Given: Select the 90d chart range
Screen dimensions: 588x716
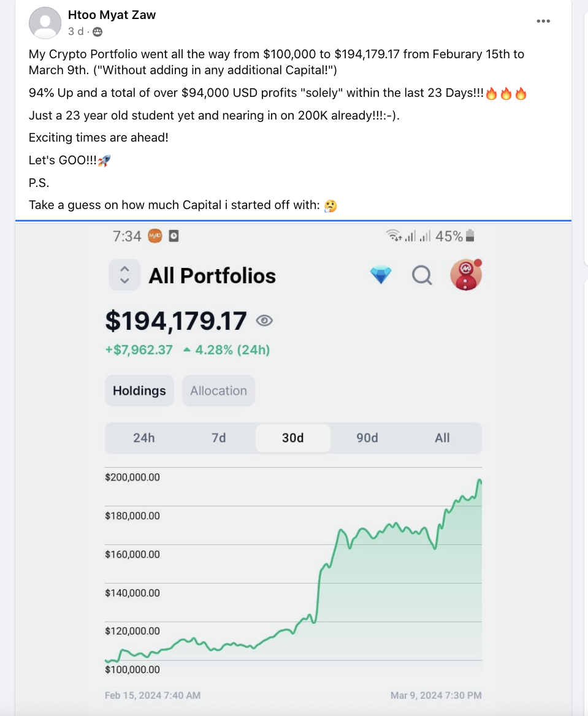Looking at the screenshot, I should [367, 438].
